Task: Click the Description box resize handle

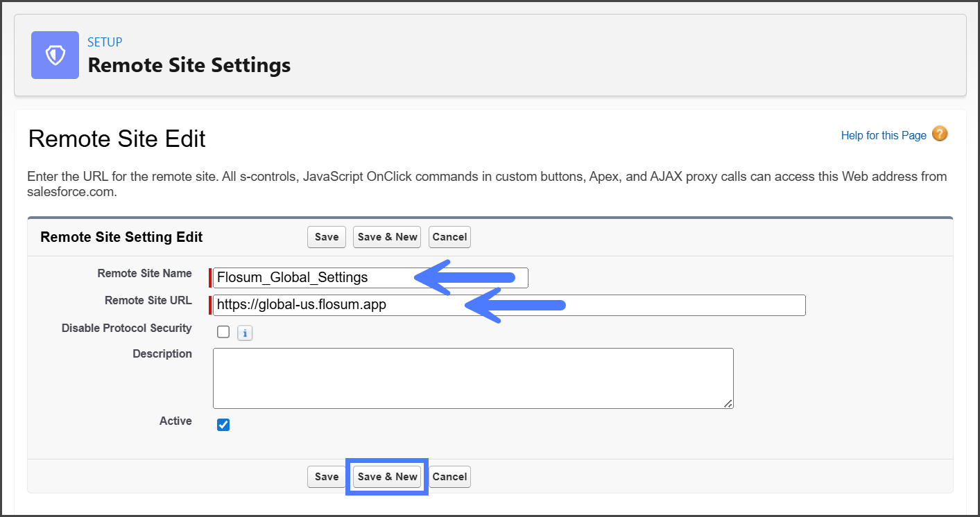Action: click(x=728, y=403)
